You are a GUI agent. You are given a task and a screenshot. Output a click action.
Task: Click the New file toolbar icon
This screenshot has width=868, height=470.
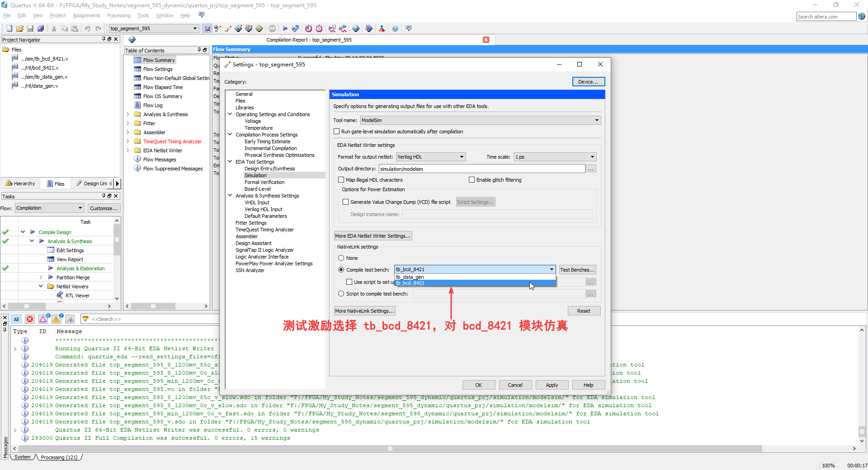9,28
